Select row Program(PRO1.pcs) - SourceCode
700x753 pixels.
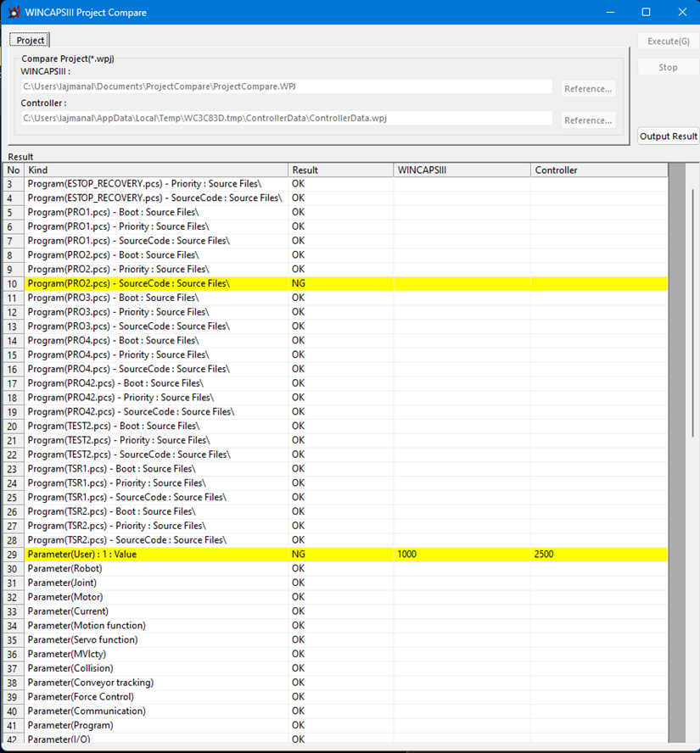click(335, 241)
